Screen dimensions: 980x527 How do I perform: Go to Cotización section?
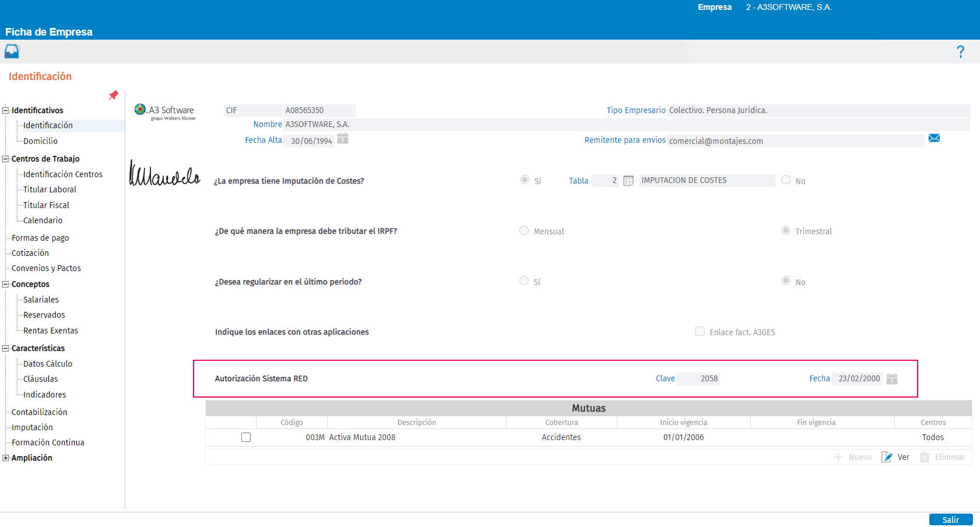tap(30, 253)
